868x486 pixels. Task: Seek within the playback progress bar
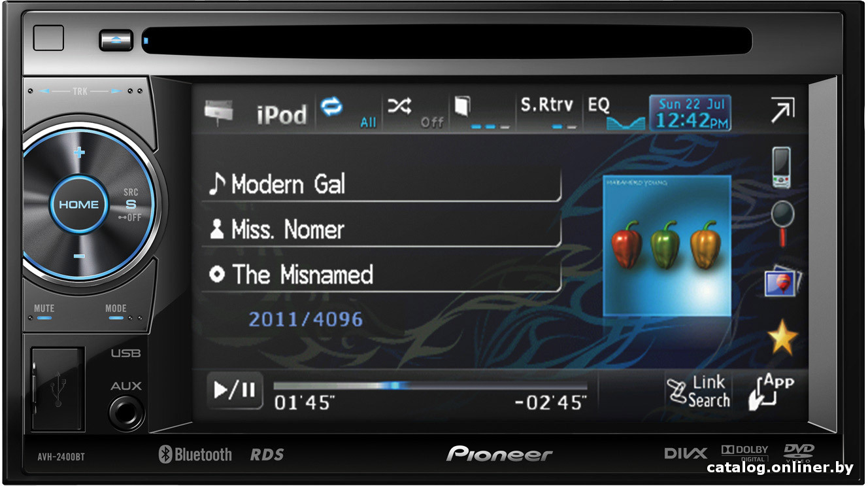point(430,386)
